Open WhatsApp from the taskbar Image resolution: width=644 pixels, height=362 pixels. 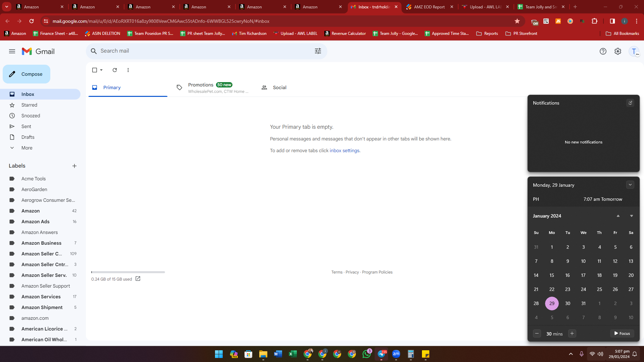pos(367,354)
